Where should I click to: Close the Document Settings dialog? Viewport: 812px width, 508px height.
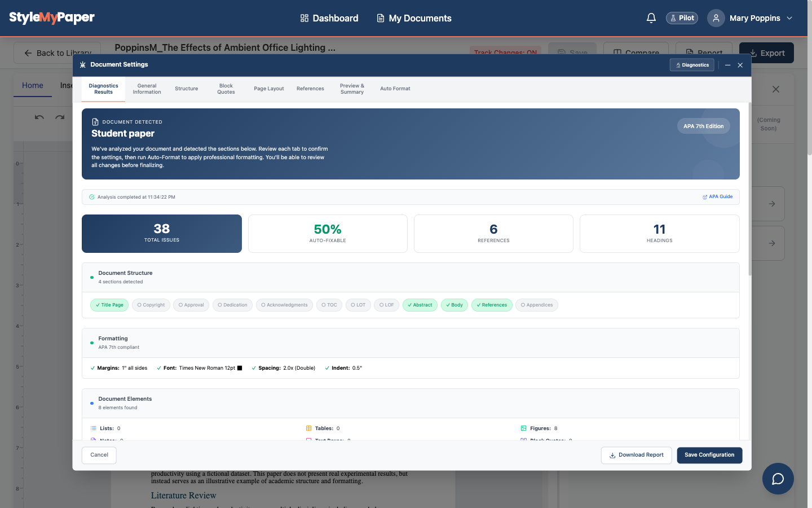(x=740, y=65)
